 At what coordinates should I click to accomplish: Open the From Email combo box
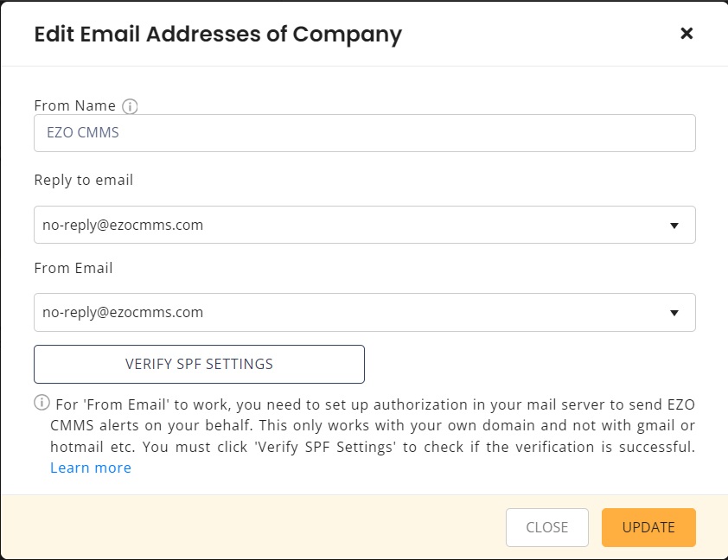click(365, 312)
